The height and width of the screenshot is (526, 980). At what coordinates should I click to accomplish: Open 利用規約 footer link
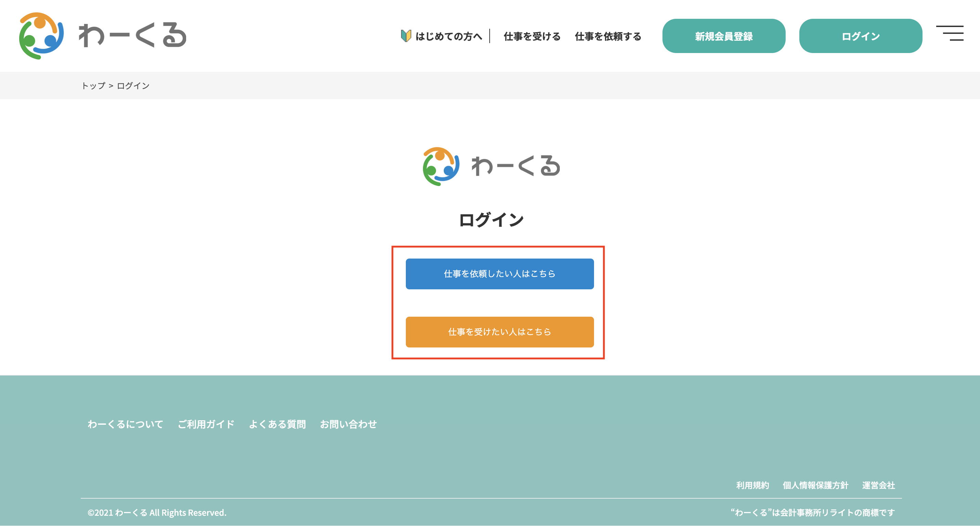tap(752, 485)
